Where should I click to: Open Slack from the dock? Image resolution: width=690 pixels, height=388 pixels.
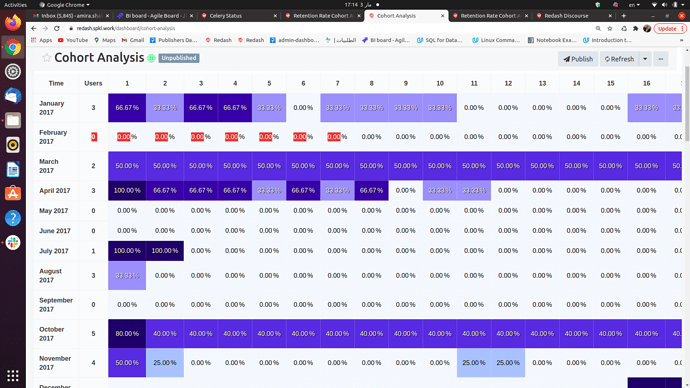pyautogui.click(x=13, y=242)
